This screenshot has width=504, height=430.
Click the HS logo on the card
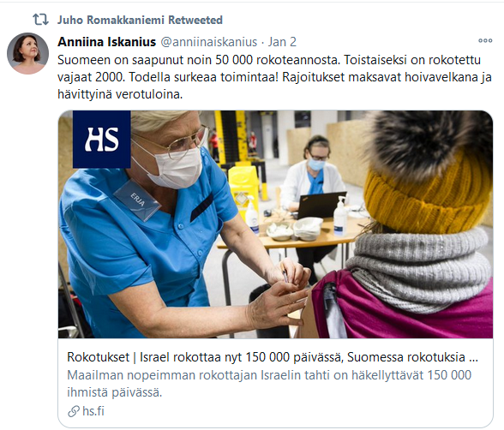[101, 139]
